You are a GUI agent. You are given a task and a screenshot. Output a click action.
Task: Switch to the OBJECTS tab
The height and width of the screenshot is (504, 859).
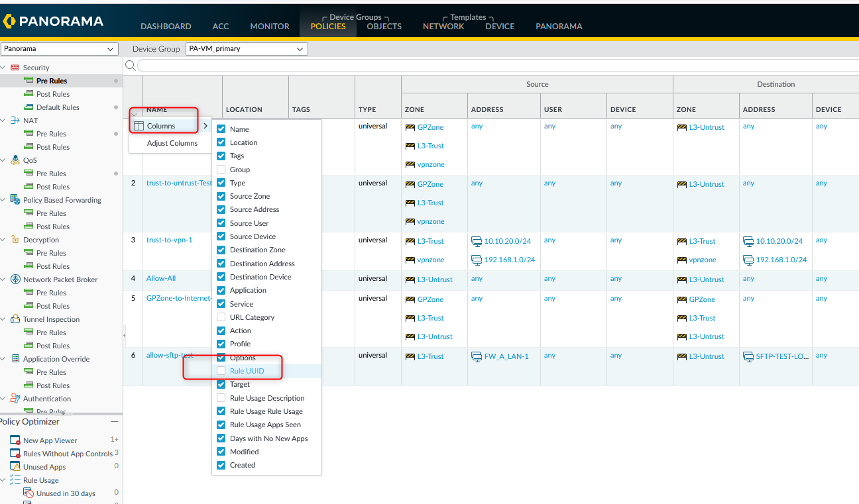click(384, 26)
